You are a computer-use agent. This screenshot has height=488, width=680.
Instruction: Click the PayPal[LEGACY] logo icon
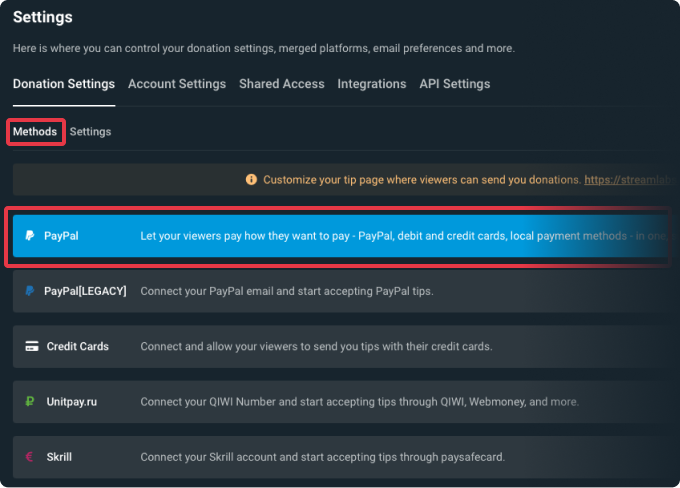pyautogui.click(x=30, y=291)
